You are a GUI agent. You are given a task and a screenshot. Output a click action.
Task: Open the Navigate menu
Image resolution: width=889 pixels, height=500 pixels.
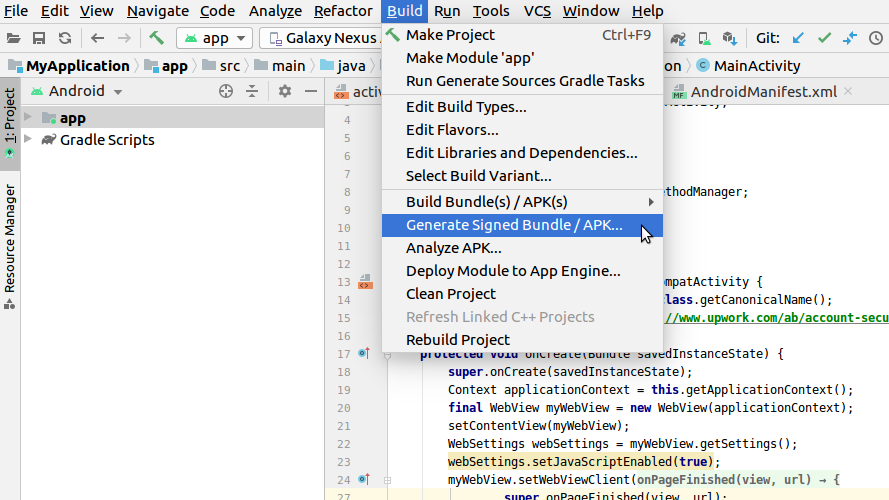158,11
